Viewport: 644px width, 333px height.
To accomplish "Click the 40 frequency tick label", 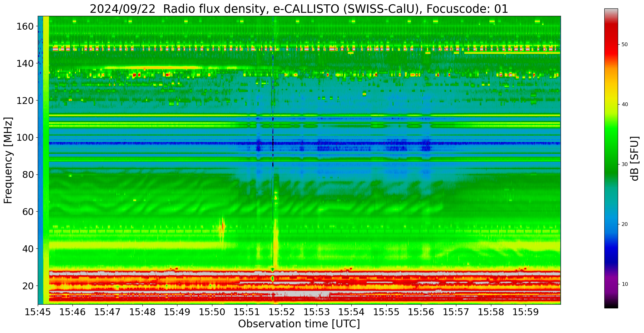I will pyautogui.click(x=28, y=249).
